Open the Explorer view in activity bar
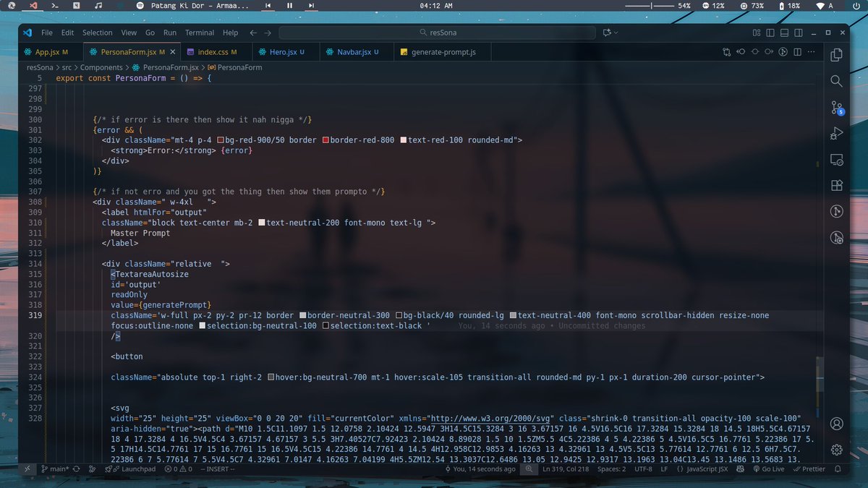Viewport: 868px width, 488px height. [x=836, y=55]
